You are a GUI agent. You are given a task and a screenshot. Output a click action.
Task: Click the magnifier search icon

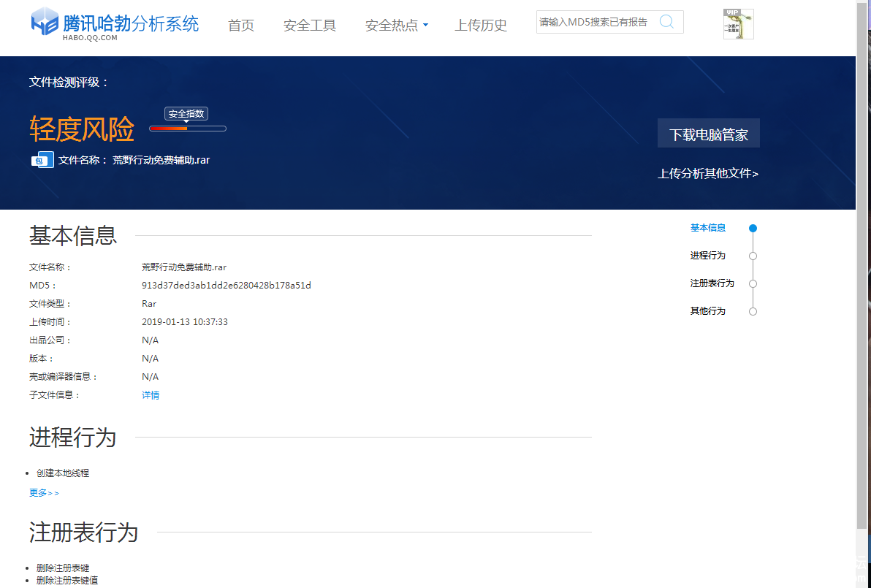[666, 22]
